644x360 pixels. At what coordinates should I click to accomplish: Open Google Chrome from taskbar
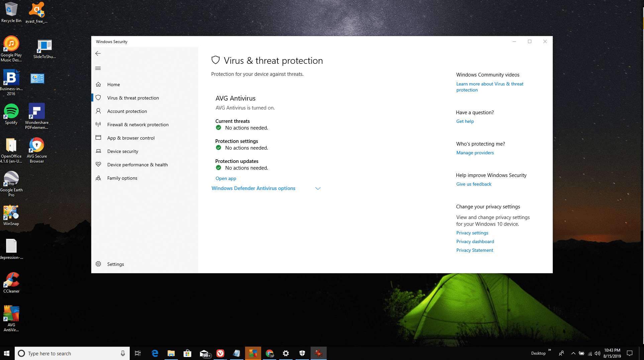tap(270, 353)
